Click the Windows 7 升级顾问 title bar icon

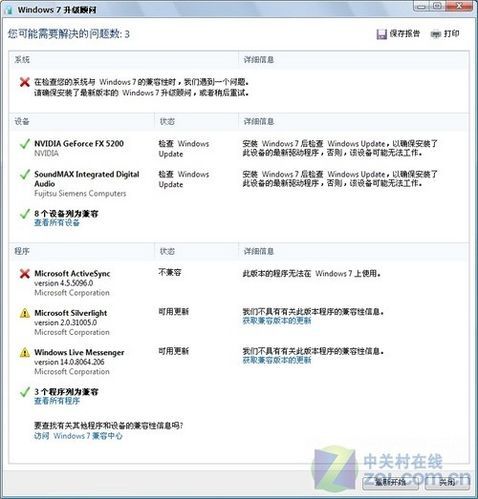(9, 10)
